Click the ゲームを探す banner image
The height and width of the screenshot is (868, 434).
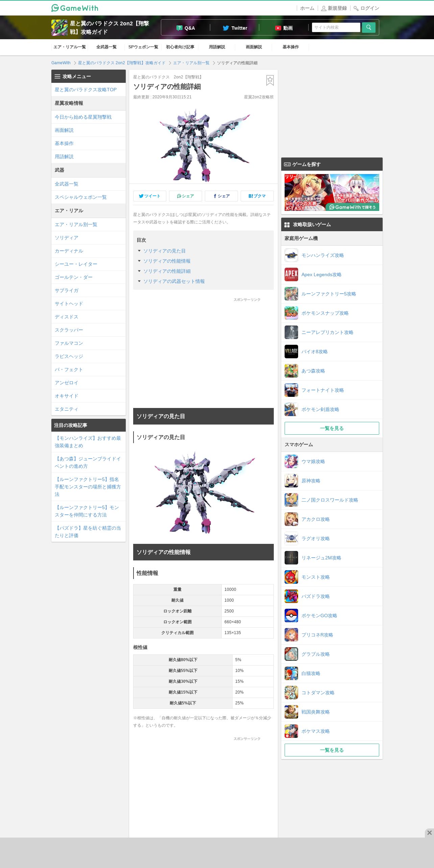(x=332, y=192)
